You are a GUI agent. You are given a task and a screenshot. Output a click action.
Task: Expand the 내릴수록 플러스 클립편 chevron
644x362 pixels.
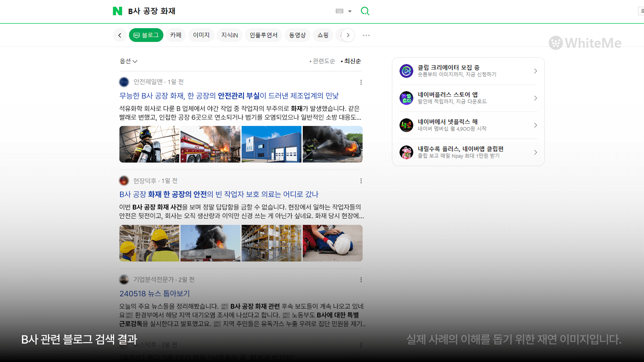click(535, 152)
